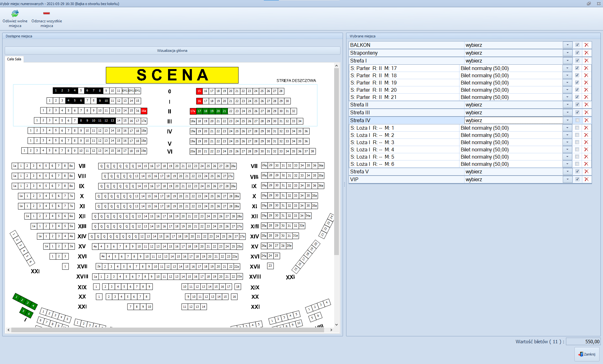Remove Loża I seat 1 via red X
Image resolution: width=603 pixels, height=364 pixels.
pyautogui.click(x=586, y=128)
